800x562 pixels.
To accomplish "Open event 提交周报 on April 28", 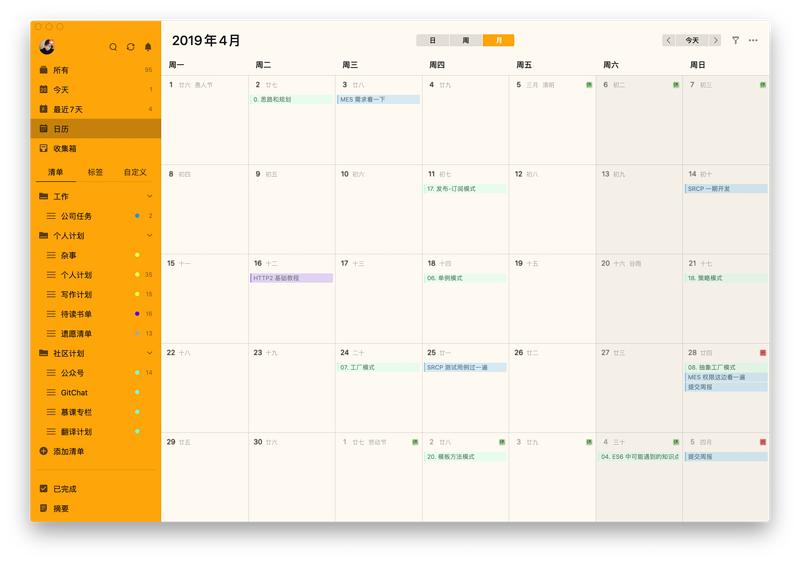I will (726, 387).
